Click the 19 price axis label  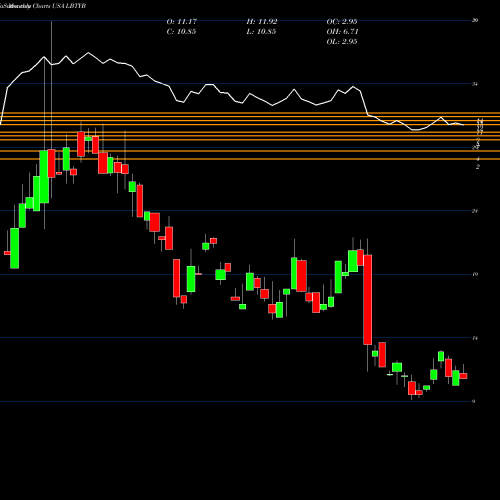[475, 274]
